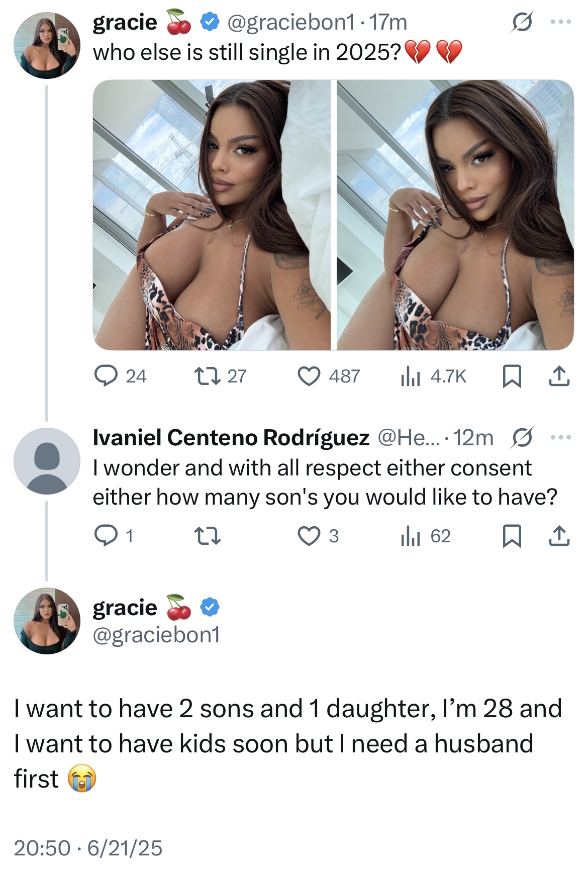Bookmark gracie's original post
This screenshot has width=588, height=872.
point(512,376)
